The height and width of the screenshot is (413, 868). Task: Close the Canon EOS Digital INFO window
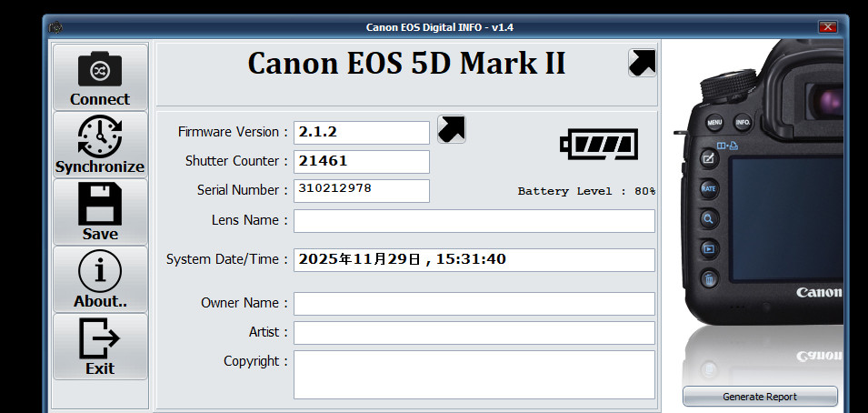point(828,27)
